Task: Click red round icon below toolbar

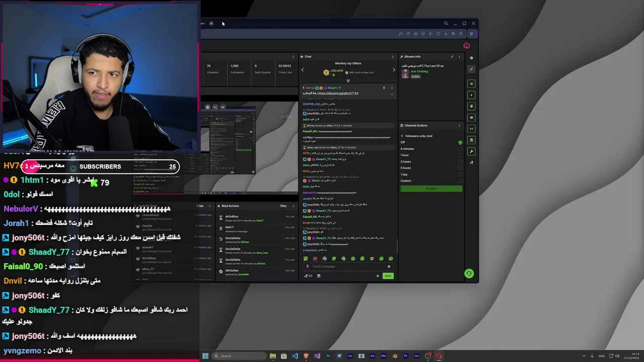Action: pos(466,46)
